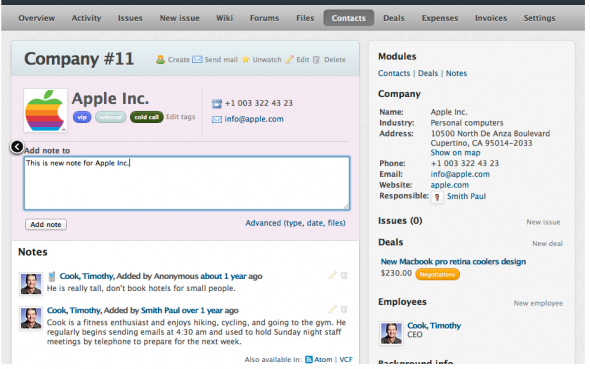Delete the first note with trash icon

(x=344, y=275)
